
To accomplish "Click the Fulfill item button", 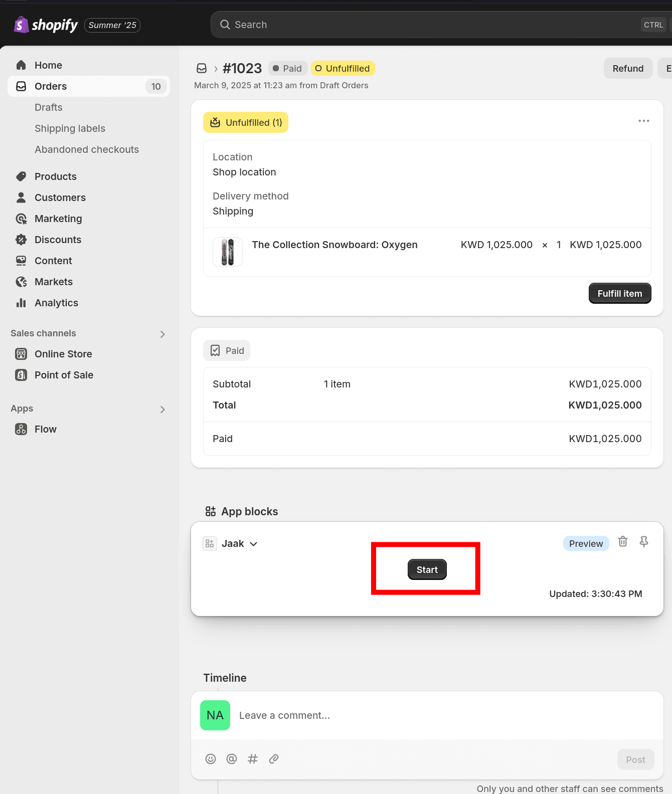I will point(620,293).
